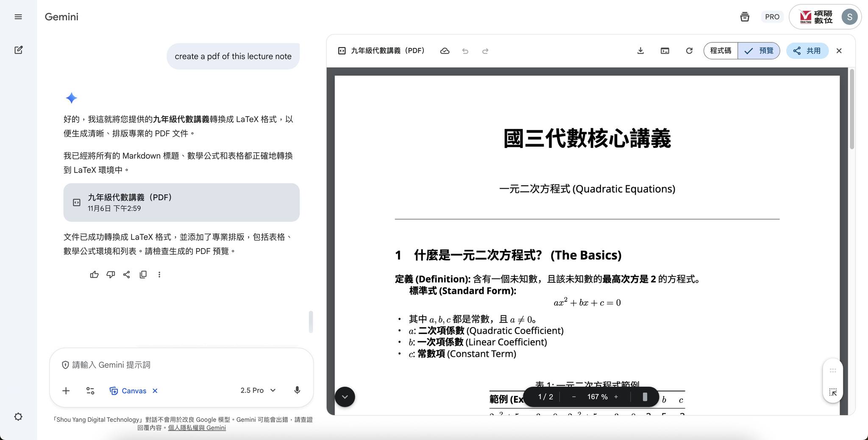868x440 pixels.
Task: Click the undo arrow in canvas toolbar
Action: click(465, 51)
